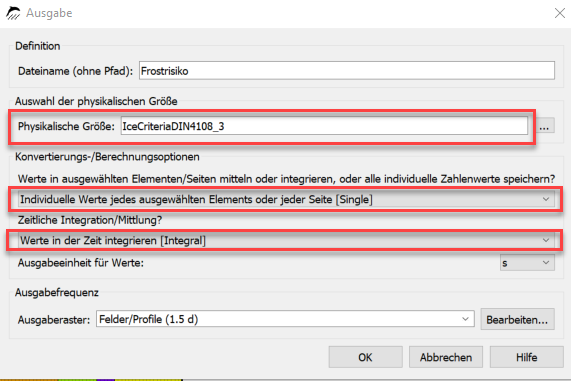Click the Bearbeiten... button

click(517, 319)
